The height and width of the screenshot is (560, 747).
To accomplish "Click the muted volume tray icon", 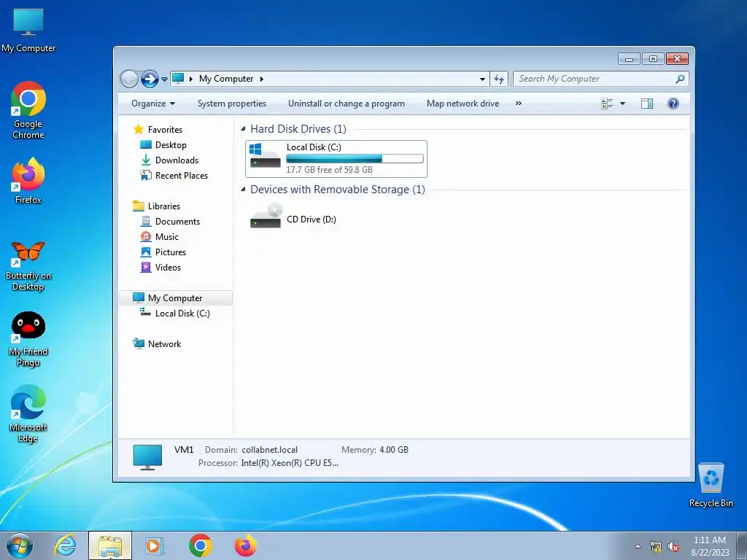I will 673,547.
